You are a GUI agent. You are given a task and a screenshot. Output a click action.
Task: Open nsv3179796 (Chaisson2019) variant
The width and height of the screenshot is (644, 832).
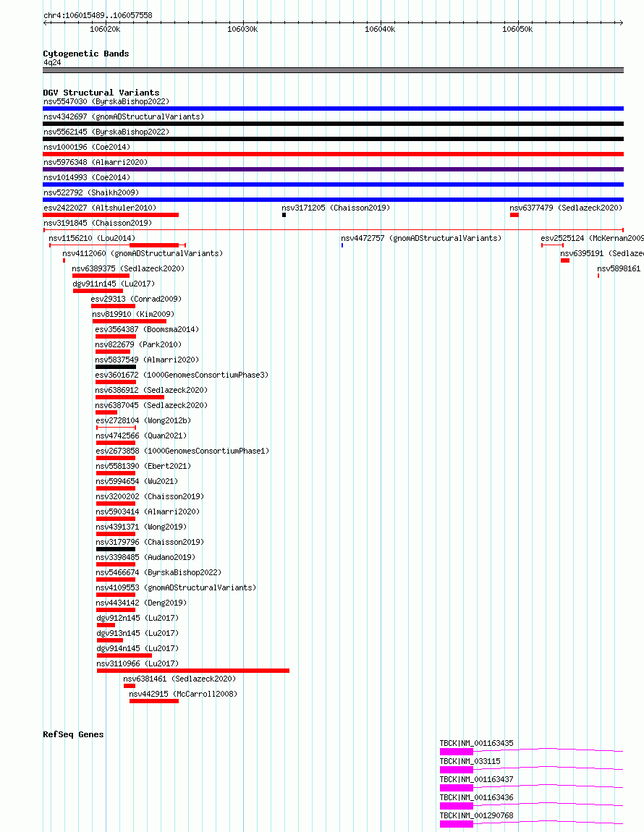pyautogui.click(x=150, y=543)
